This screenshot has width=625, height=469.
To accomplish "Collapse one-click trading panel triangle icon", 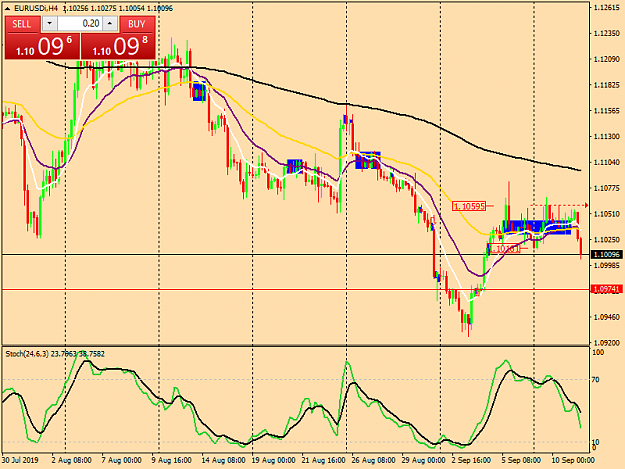I will pyautogui.click(x=7, y=8).
